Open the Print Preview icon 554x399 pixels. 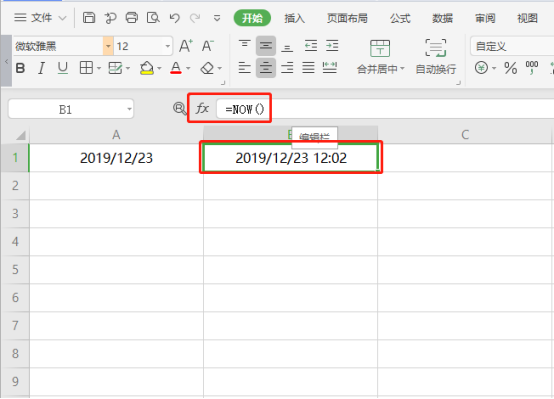point(153,18)
